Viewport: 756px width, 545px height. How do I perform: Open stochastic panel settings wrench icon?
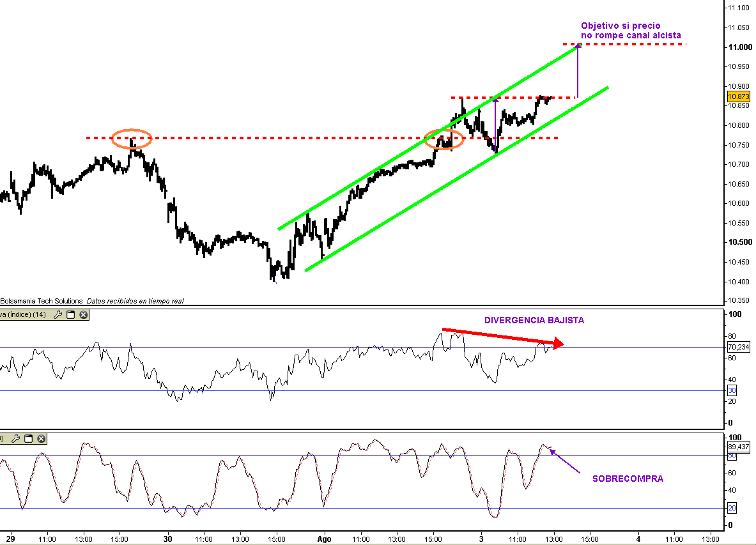pos(15,438)
